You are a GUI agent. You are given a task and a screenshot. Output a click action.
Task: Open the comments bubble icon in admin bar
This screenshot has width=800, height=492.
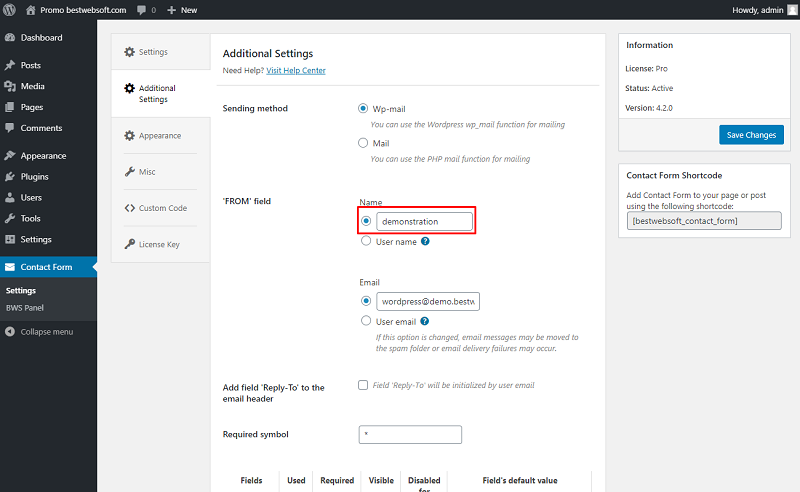click(x=141, y=10)
